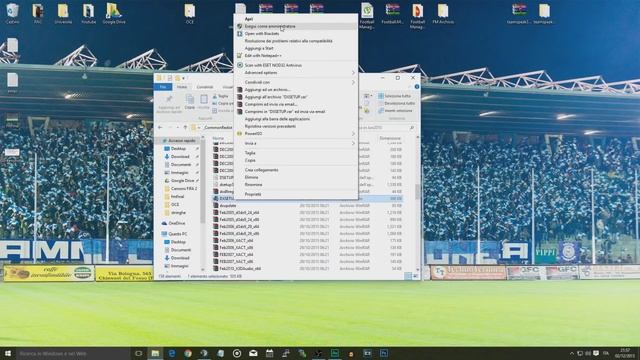Open the OCE desktop folder
The width and height of the screenshot is (640, 360).
click(x=189, y=13)
